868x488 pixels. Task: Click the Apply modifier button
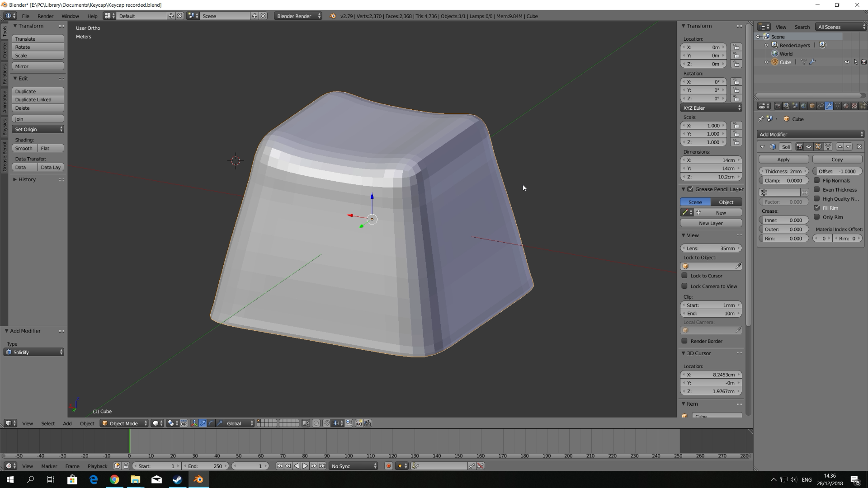pyautogui.click(x=783, y=160)
